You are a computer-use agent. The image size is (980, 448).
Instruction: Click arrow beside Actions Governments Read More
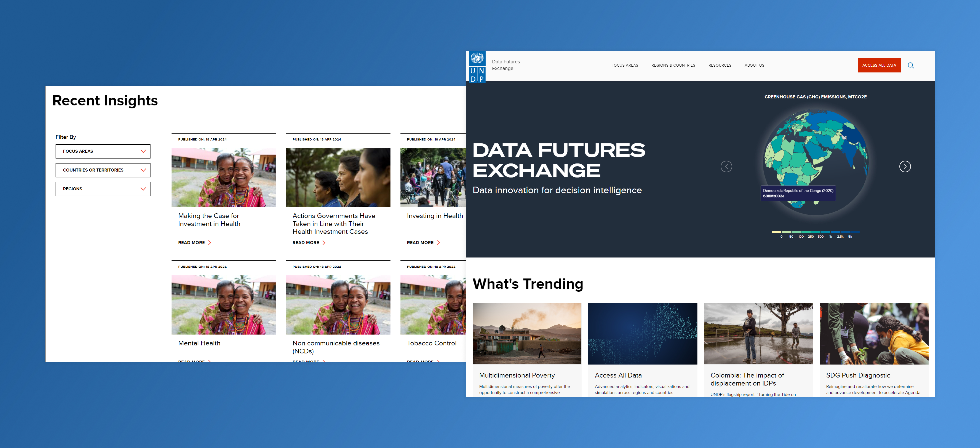pos(324,243)
